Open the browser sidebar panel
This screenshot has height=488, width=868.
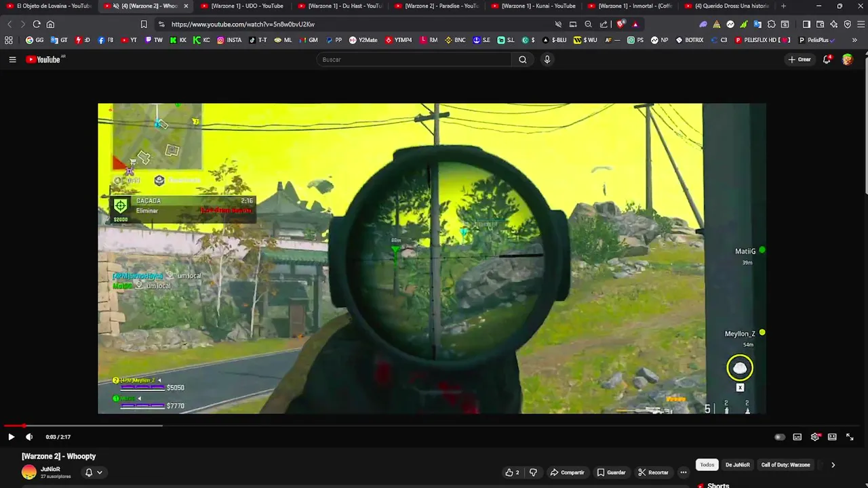(x=806, y=24)
